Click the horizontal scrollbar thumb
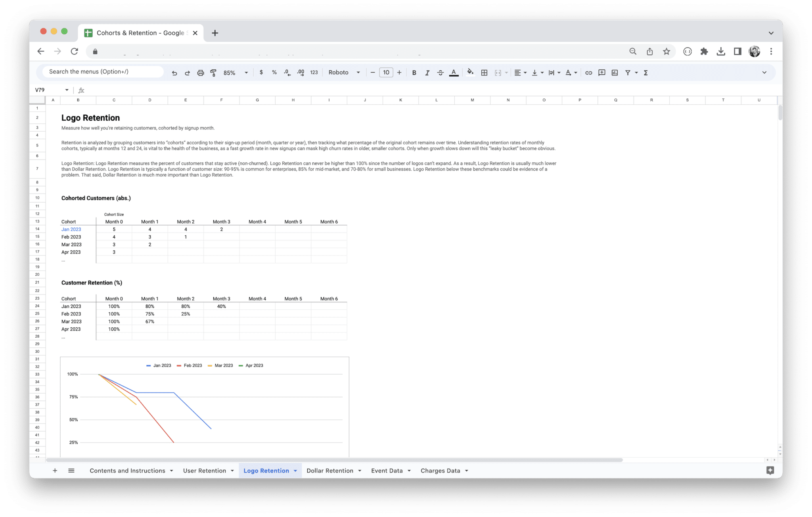Screen dimensions: 812x517 click(x=334, y=460)
